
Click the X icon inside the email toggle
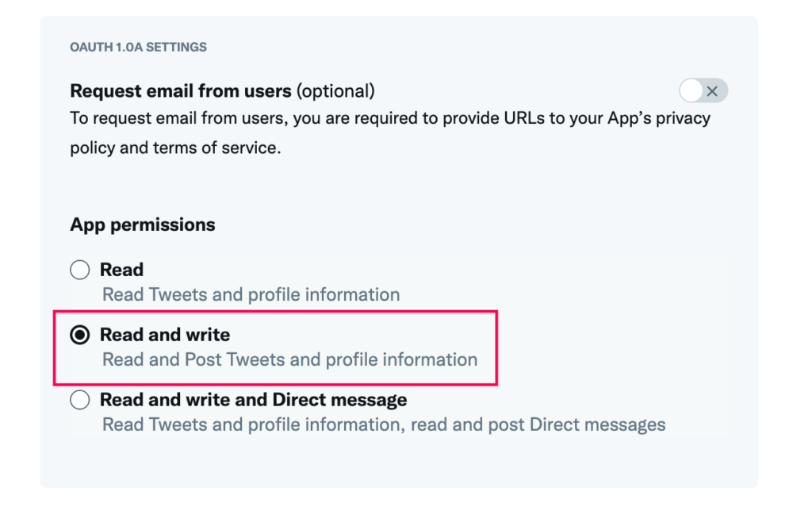(x=712, y=91)
